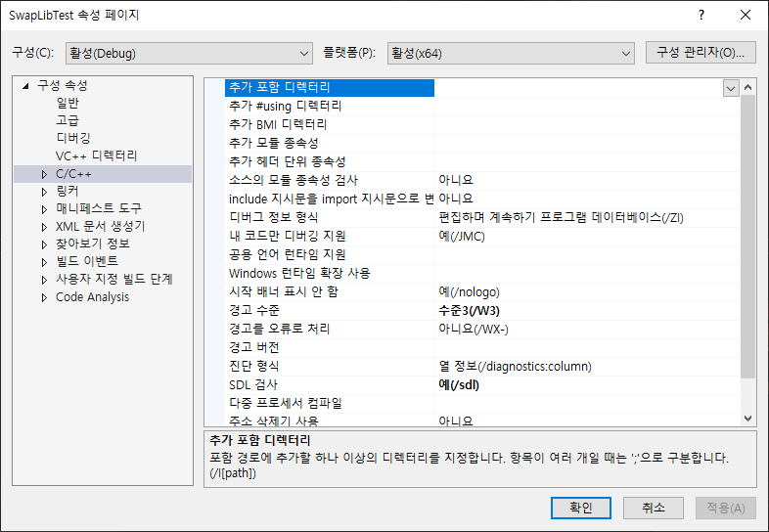Select the 추가 포함 디렉터리 property row

pos(330,88)
